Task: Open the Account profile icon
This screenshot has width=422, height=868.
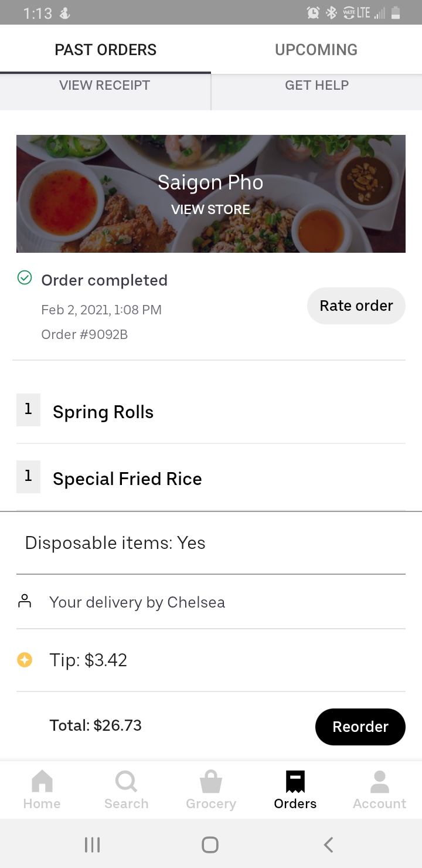Action: [379, 782]
